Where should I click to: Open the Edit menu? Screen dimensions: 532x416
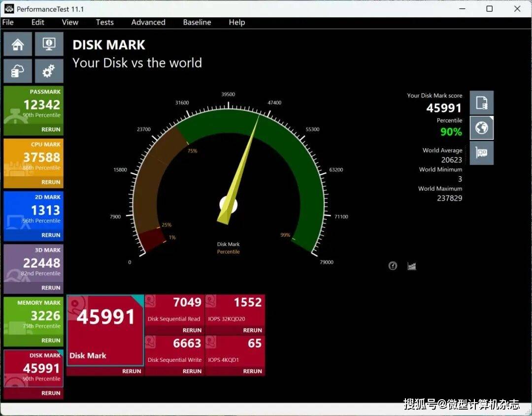point(37,22)
